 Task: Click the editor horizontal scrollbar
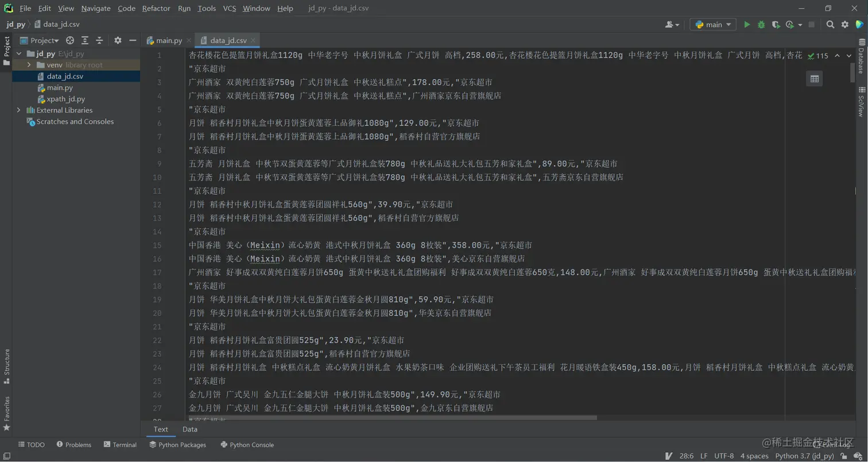coord(392,418)
